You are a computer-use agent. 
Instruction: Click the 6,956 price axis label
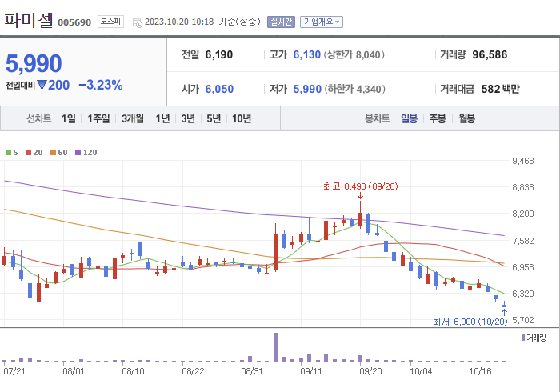tap(523, 267)
